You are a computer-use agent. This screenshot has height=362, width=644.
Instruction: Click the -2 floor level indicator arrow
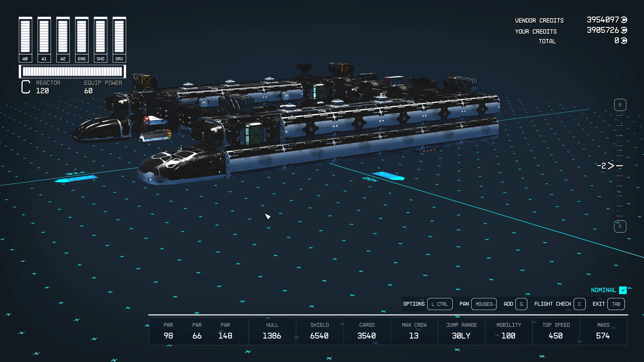tap(611, 166)
